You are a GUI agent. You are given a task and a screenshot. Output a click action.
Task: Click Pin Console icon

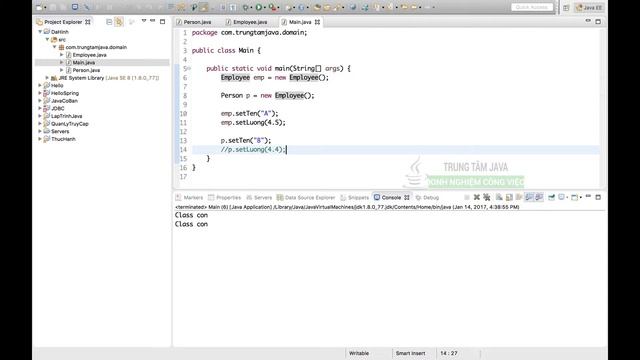(x=551, y=197)
